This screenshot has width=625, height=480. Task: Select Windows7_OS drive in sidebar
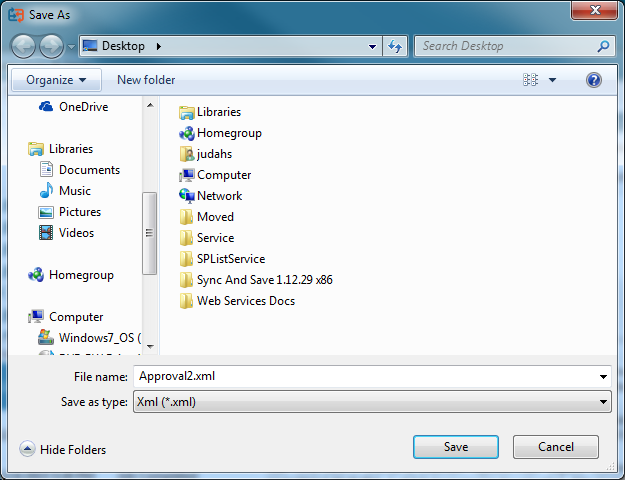point(90,338)
